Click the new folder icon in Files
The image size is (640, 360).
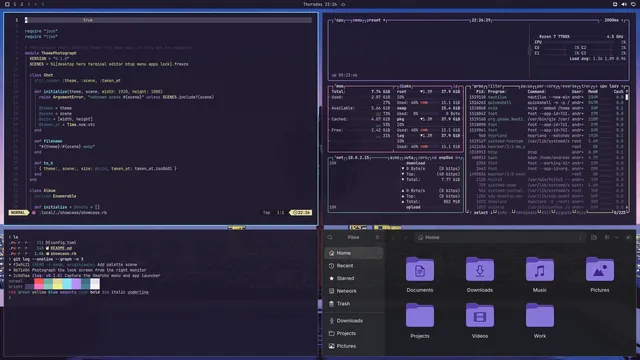[594, 238]
